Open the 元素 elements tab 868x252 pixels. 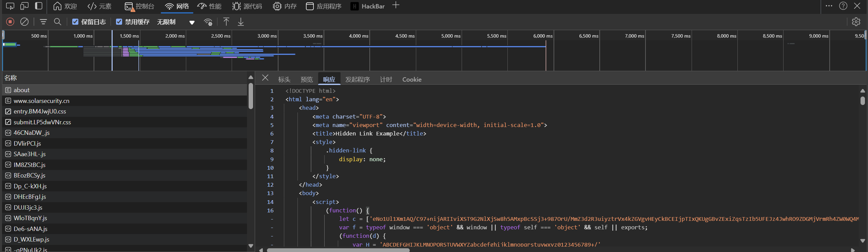point(99,6)
